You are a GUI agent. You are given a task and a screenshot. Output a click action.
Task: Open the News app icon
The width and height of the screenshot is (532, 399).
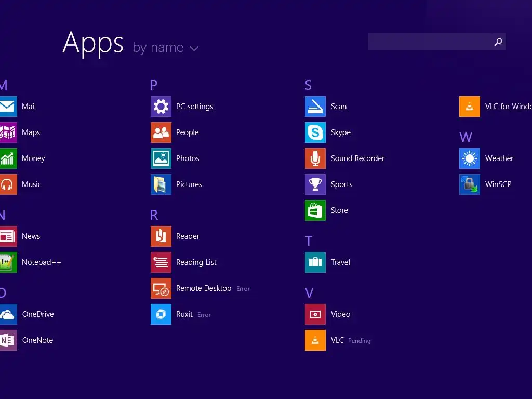point(8,236)
